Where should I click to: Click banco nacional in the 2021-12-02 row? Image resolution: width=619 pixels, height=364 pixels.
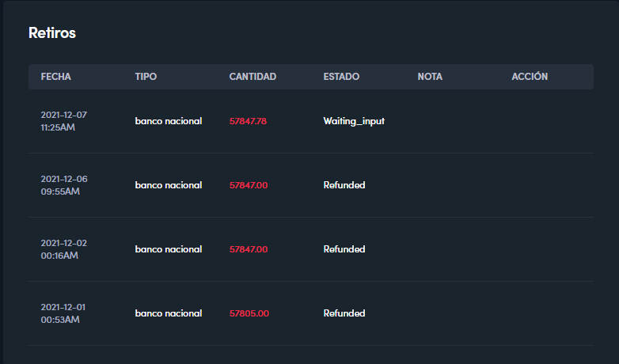coord(169,249)
